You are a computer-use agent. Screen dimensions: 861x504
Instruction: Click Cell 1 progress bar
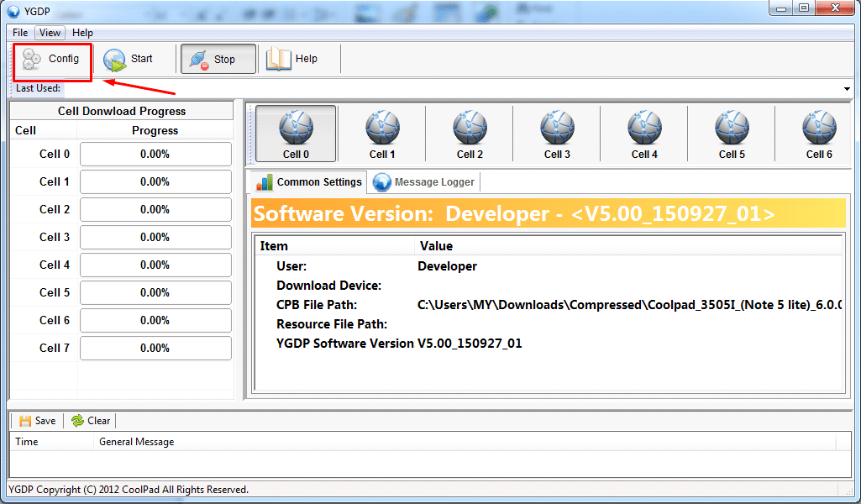155,181
